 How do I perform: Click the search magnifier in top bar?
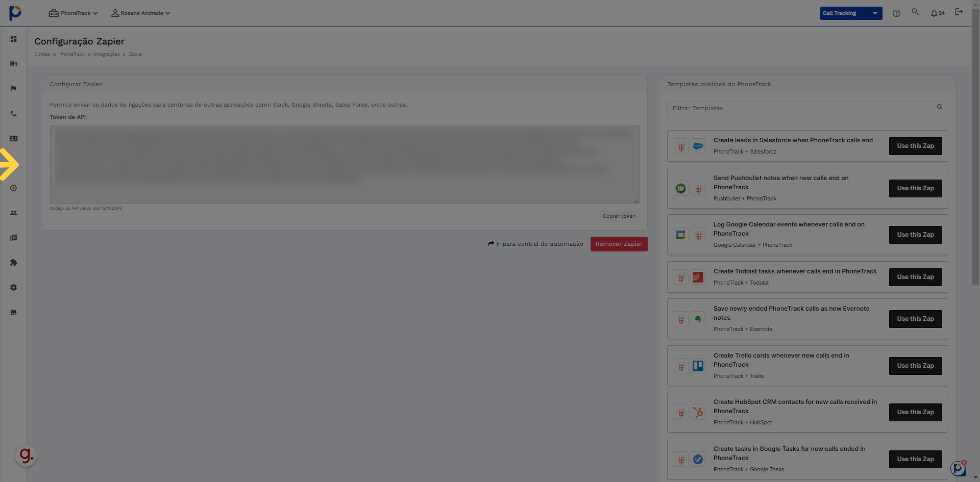pyautogui.click(x=915, y=12)
